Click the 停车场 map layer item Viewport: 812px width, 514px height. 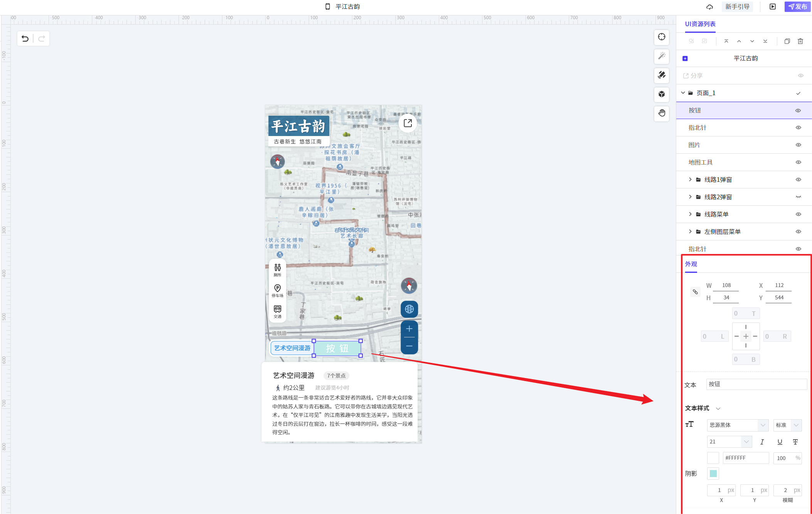click(277, 291)
